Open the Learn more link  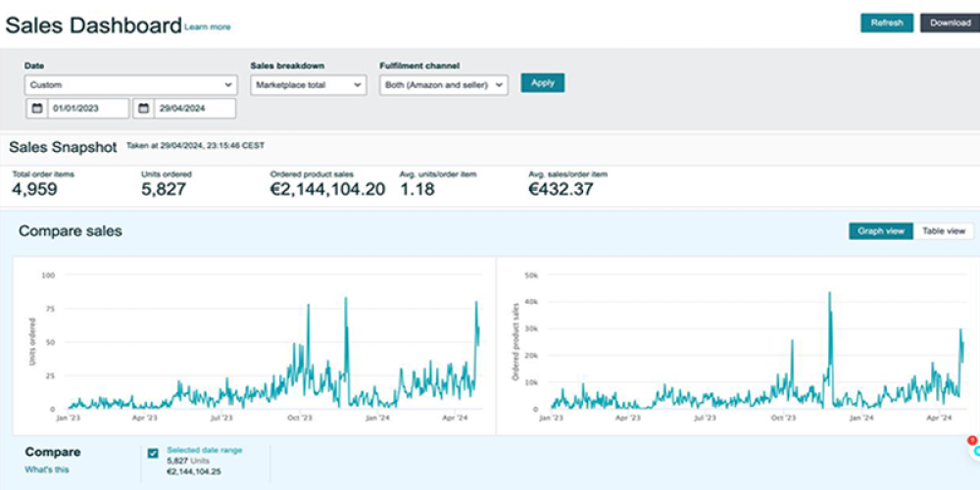208,27
